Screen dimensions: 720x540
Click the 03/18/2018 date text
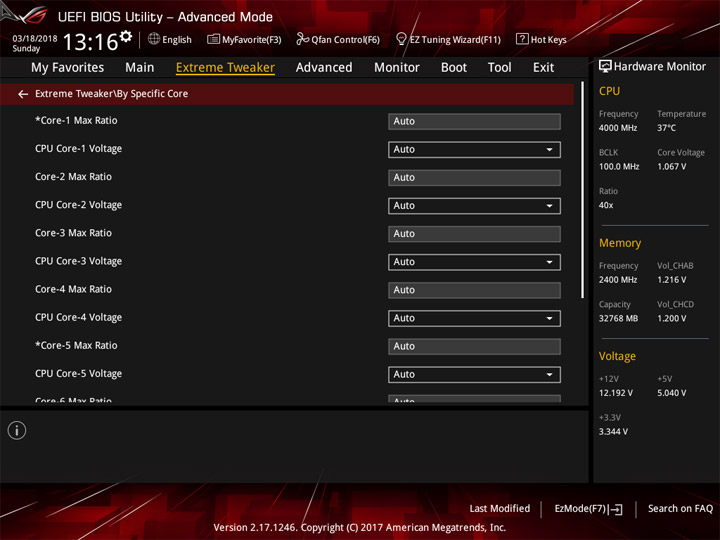coord(35,39)
